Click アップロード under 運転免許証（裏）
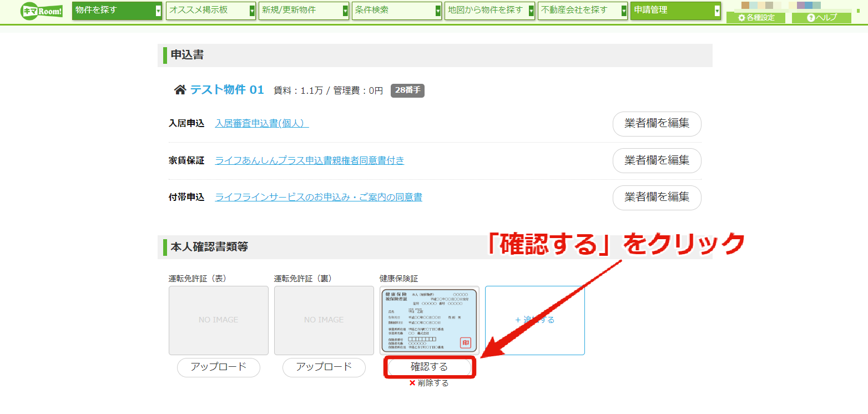Image resolution: width=868 pixels, height=414 pixels. pos(324,367)
